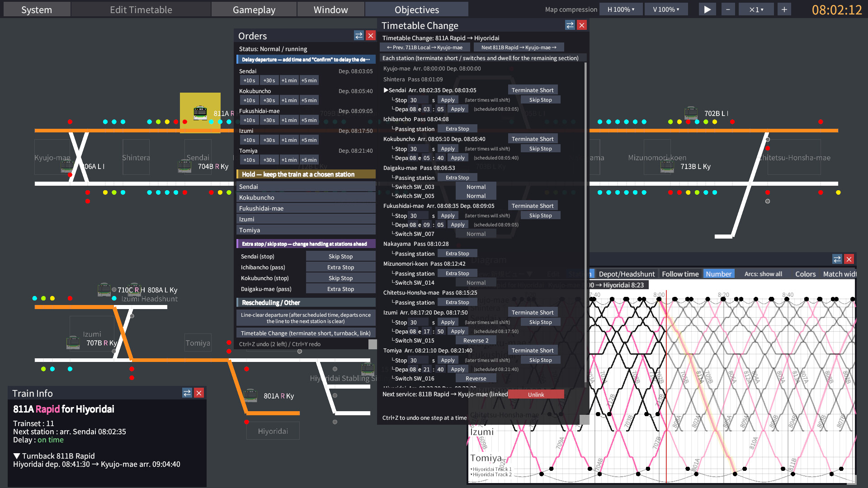Screen dimensions: 868x488
Task: Open the ×1 speed multiplier dropdown
Action: pyautogui.click(x=756, y=9)
